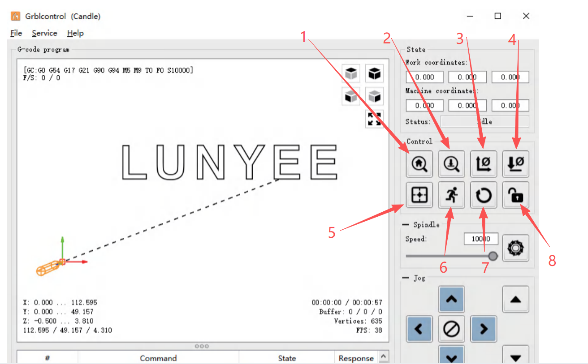Start the Z-probe from the Control panel
The height and width of the screenshot is (364, 588).
point(451,164)
